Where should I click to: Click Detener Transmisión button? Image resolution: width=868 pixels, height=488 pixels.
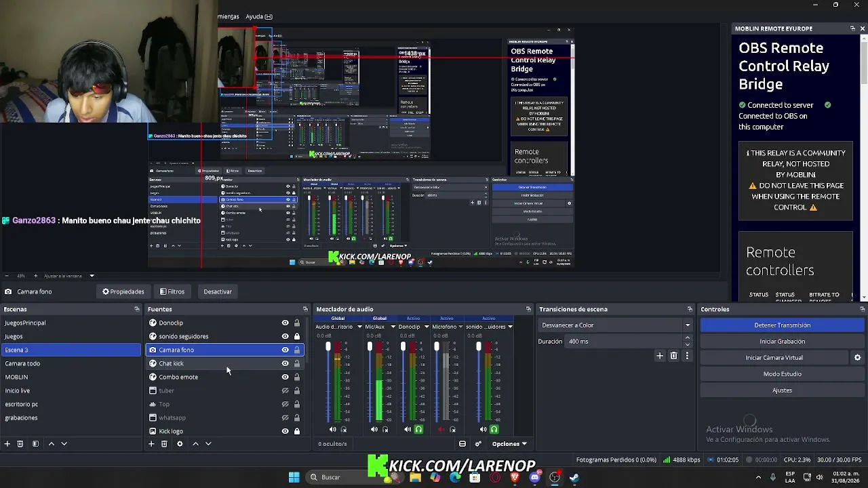(783, 325)
